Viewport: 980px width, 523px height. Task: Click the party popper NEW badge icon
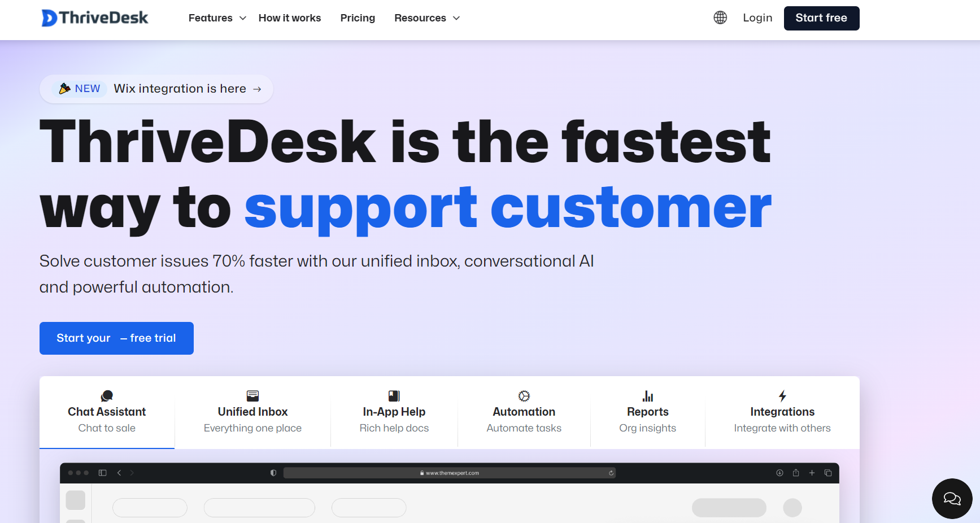pos(65,89)
